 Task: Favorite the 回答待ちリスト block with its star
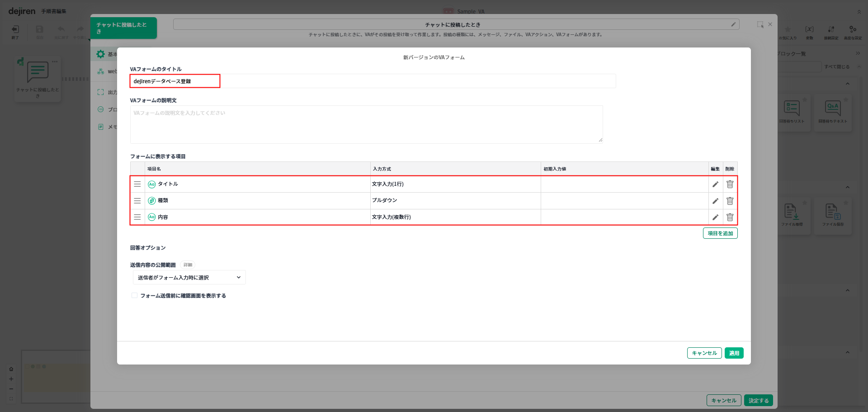[x=805, y=99]
